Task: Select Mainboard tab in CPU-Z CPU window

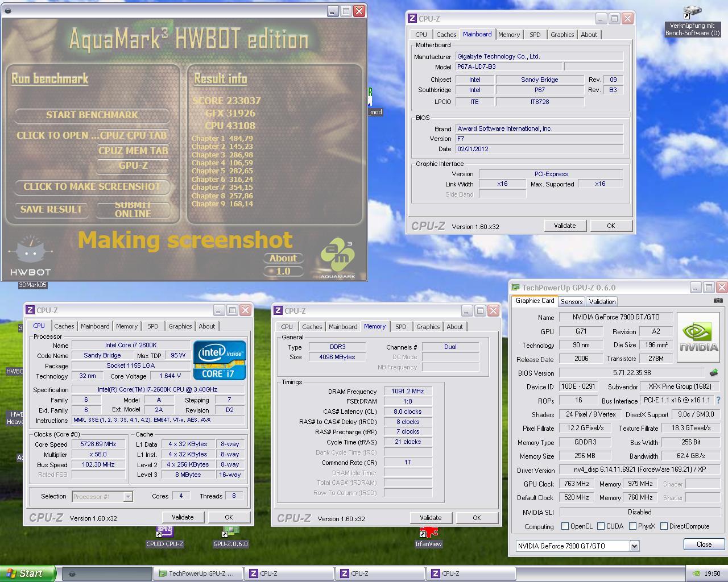Action: (x=95, y=326)
